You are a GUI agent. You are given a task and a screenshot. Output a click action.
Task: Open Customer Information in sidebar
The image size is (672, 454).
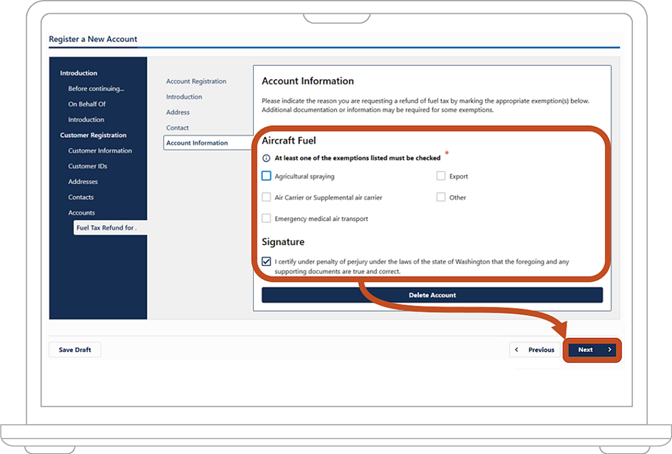tap(100, 151)
